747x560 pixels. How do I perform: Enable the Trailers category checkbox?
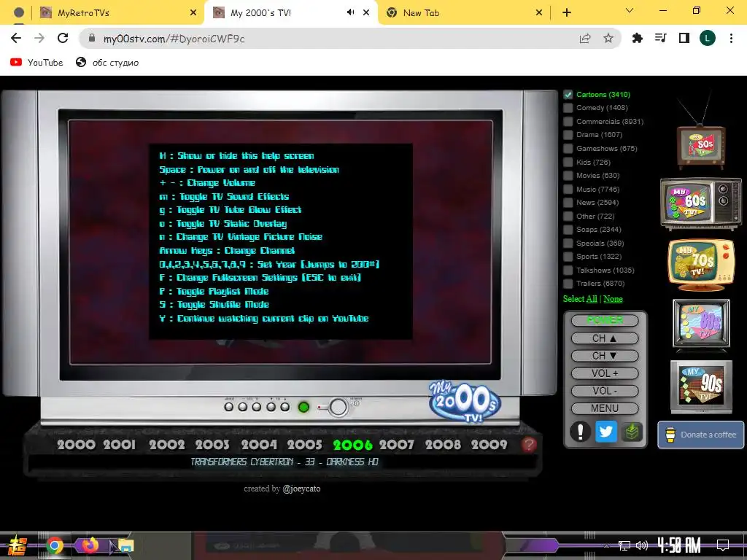(568, 284)
